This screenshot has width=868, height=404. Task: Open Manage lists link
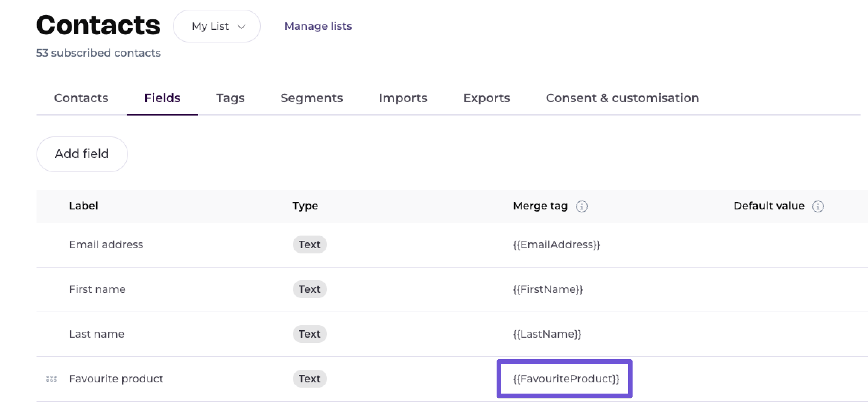tap(318, 26)
